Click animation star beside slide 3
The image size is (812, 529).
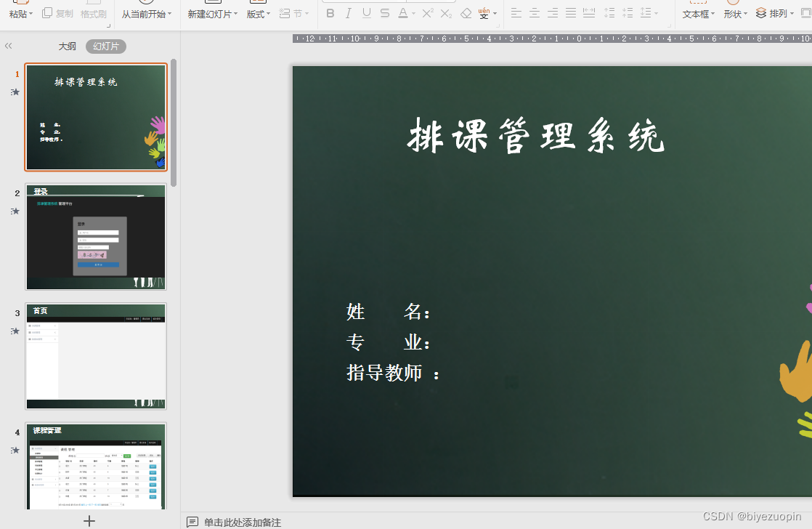click(15, 331)
